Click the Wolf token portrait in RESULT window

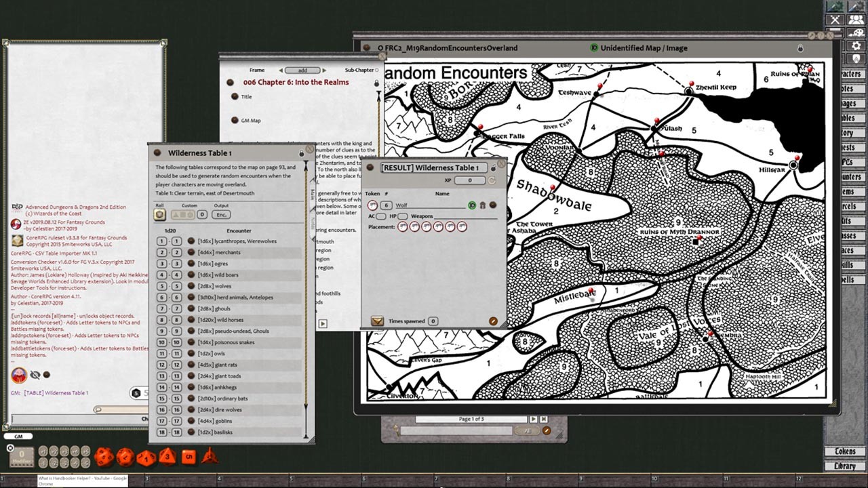point(374,204)
